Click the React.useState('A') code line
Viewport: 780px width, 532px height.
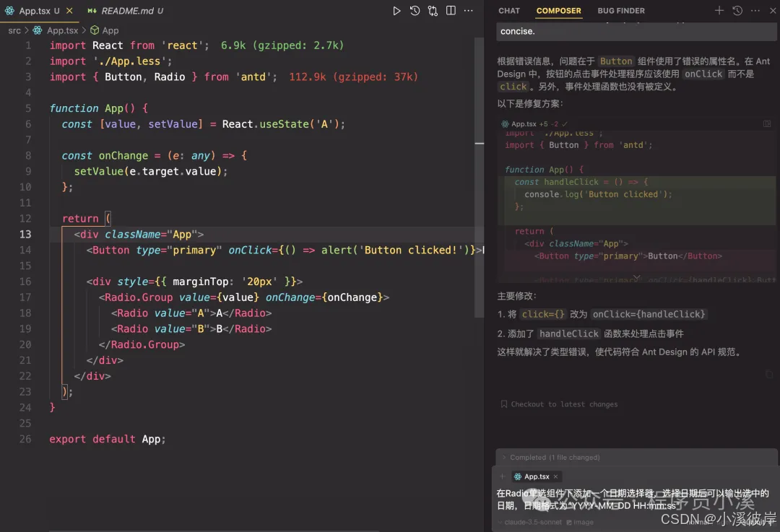[204, 124]
